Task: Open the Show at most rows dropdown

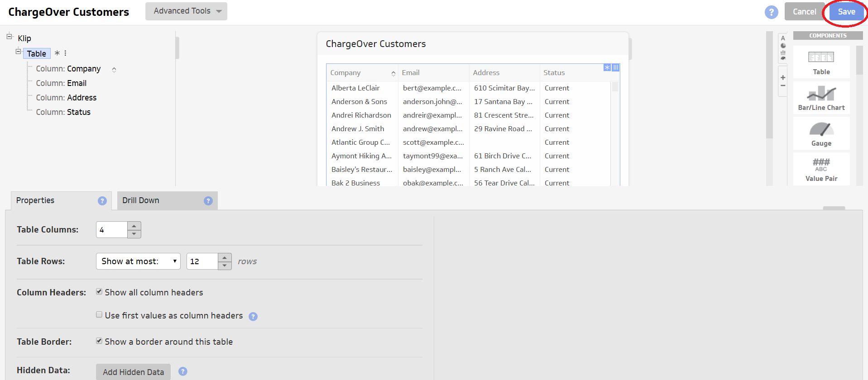Action: click(138, 261)
